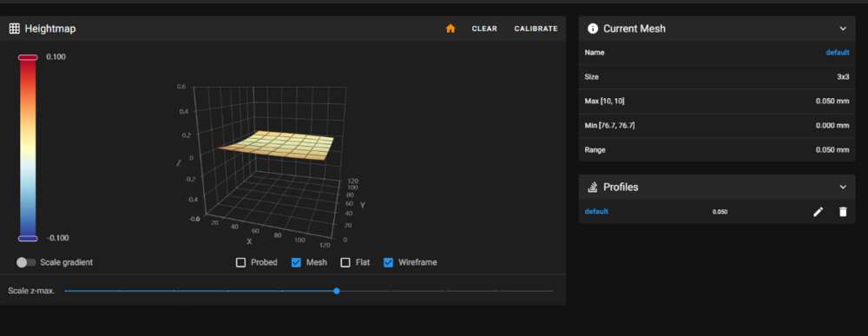The image size is (868, 336).
Task: Click the orange home reset view icon
Action: [x=450, y=29]
